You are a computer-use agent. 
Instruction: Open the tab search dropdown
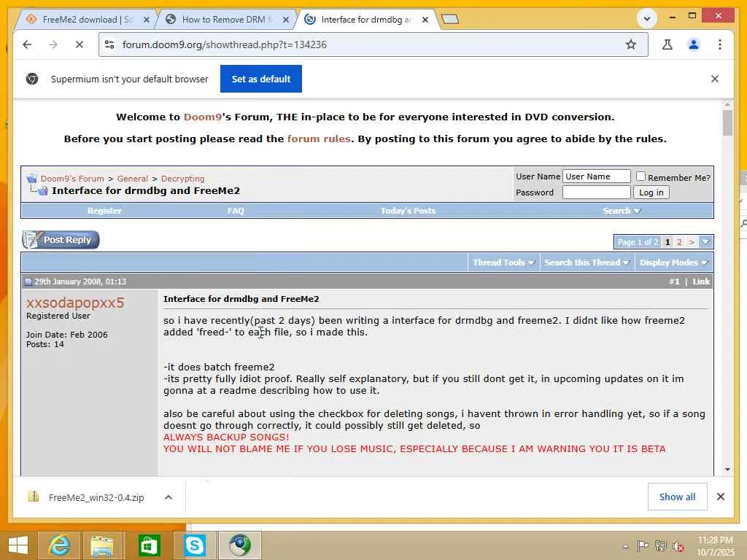pos(647,19)
